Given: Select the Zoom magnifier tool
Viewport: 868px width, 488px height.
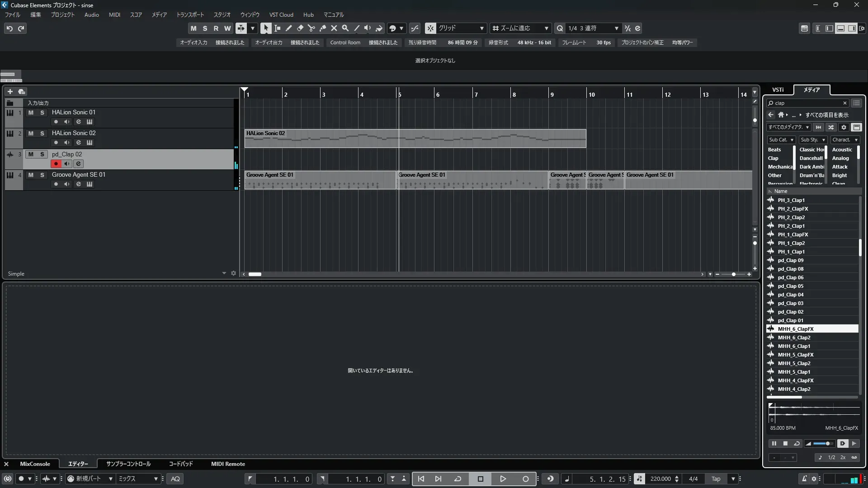Looking at the screenshot, I should (345, 28).
